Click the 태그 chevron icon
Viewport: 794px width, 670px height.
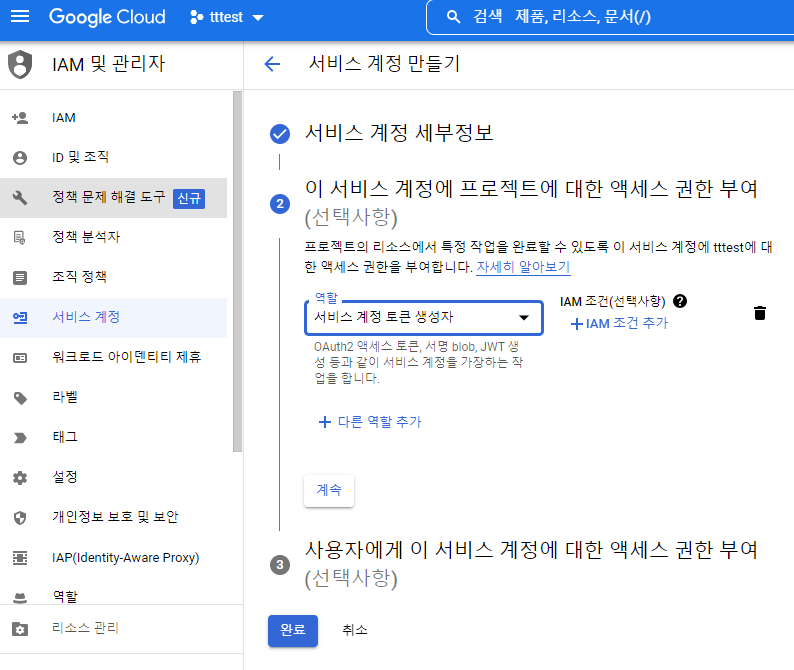coord(20,438)
